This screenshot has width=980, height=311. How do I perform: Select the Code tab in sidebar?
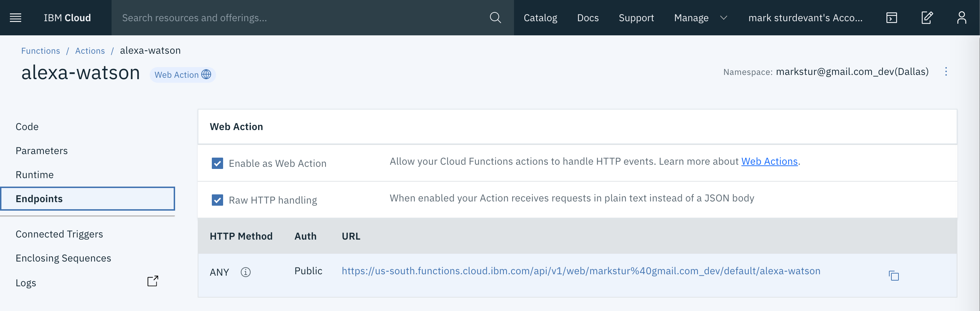click(x=27, y=127)
